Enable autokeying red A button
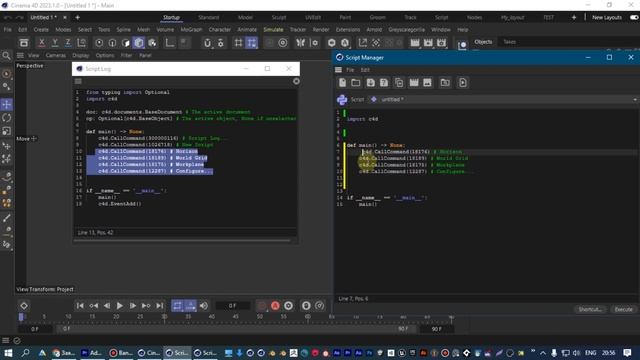 [x=275, y=306]
